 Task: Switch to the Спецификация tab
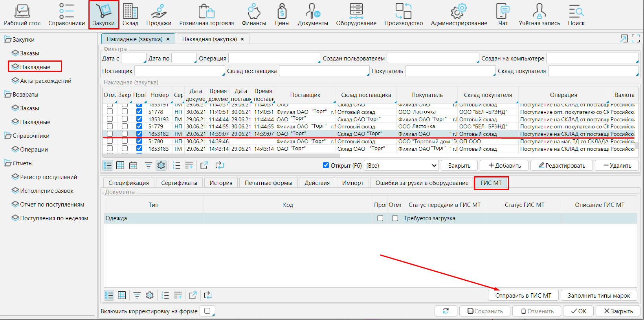[x=128, y=183]
